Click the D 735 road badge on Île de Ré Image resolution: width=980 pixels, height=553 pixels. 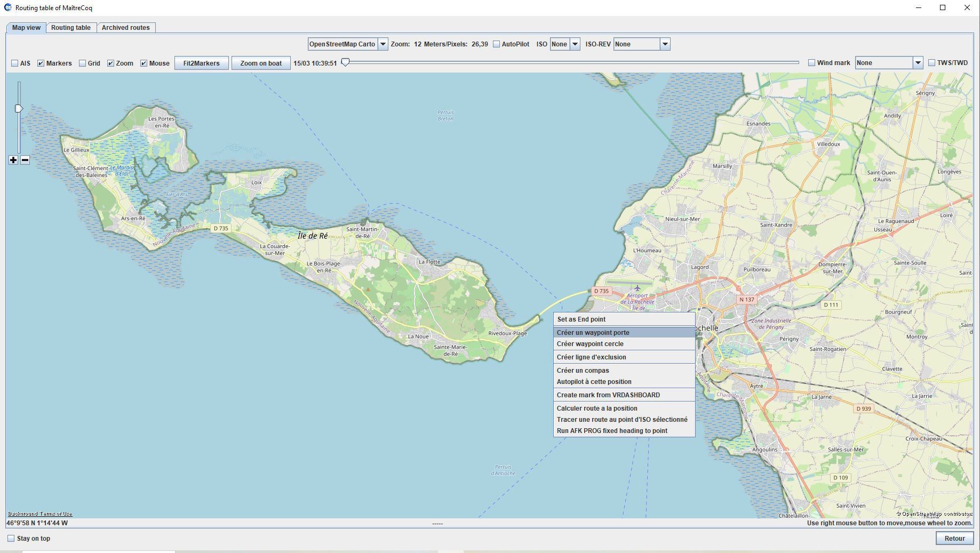point(221,228)
